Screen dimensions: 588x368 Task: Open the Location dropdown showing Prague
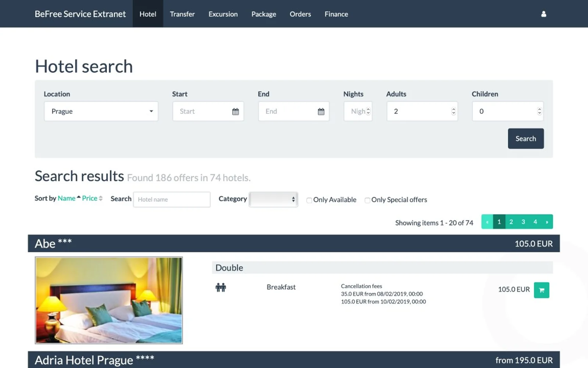click(101, 111)
